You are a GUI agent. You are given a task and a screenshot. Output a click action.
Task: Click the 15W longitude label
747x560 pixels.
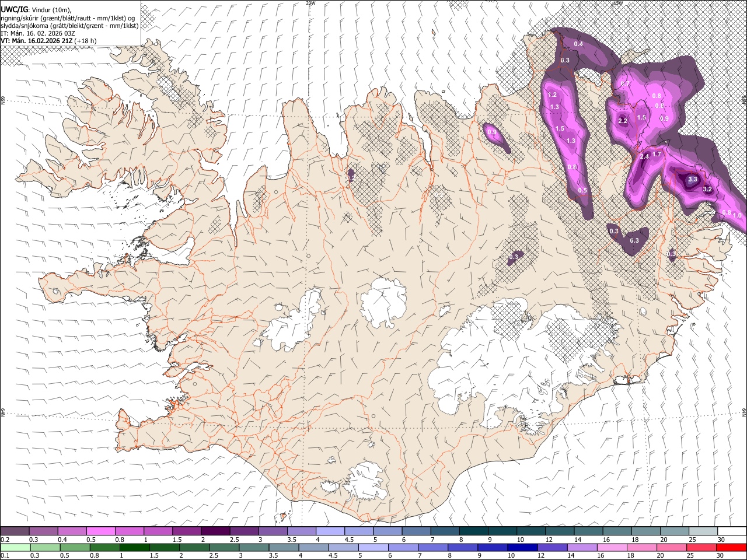pos(618,3)
